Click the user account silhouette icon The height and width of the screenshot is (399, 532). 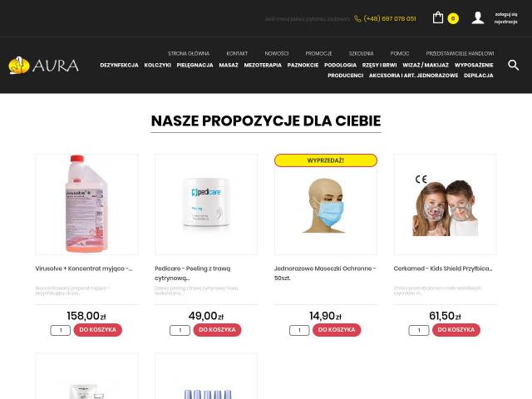tap(478, 17)
